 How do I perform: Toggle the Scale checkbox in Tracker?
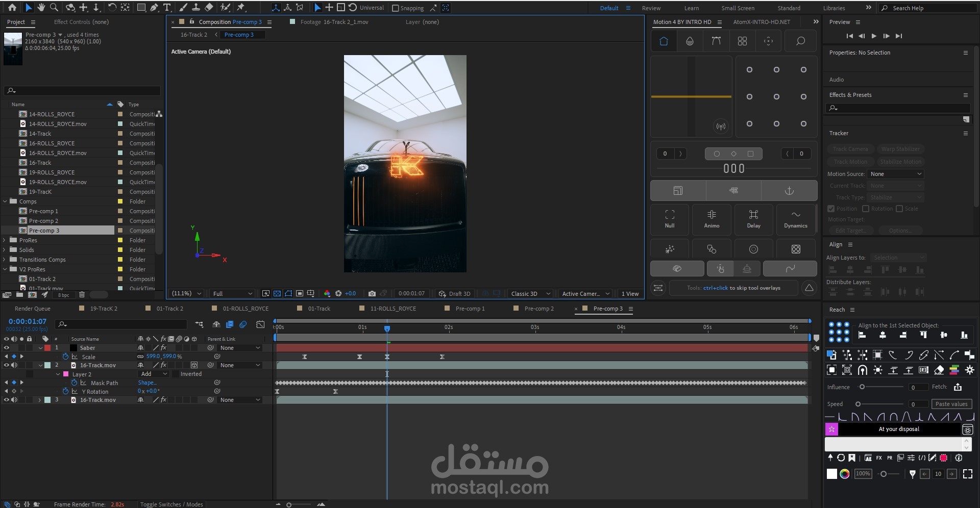[899, 209]
